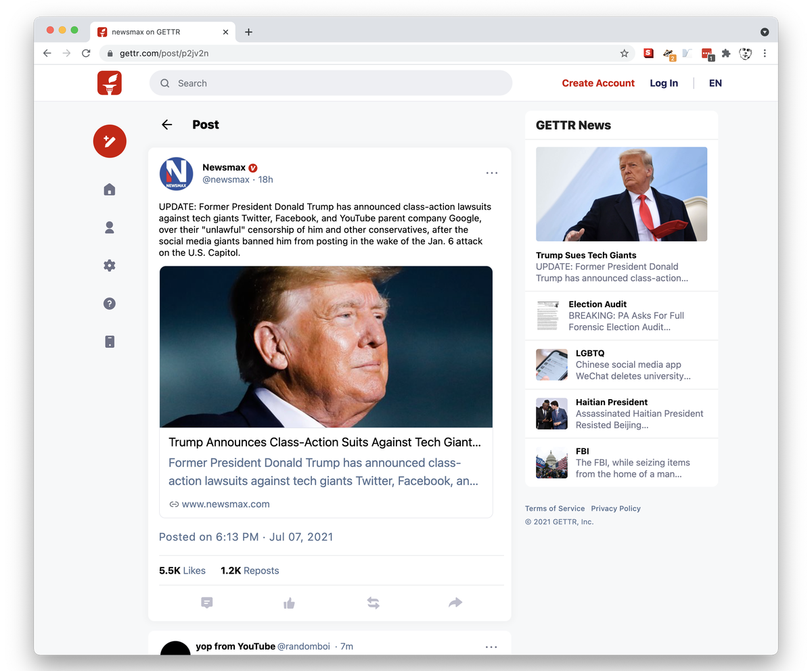The height and width of the screenshot is (671, 812).
Task: View the 1.2K Reposts count
Action: pos(250,570)
